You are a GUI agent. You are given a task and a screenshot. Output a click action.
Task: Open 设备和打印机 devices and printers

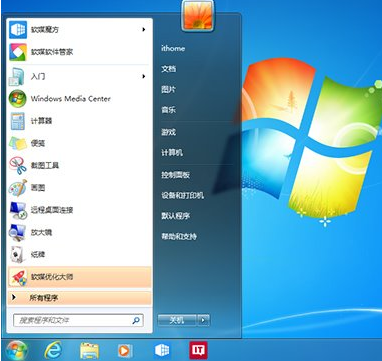pyautogui.click(x=182, y=196)
